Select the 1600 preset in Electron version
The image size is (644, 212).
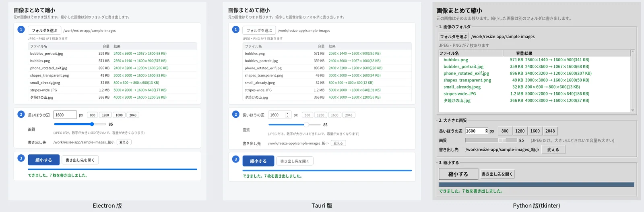pos(119,115)
